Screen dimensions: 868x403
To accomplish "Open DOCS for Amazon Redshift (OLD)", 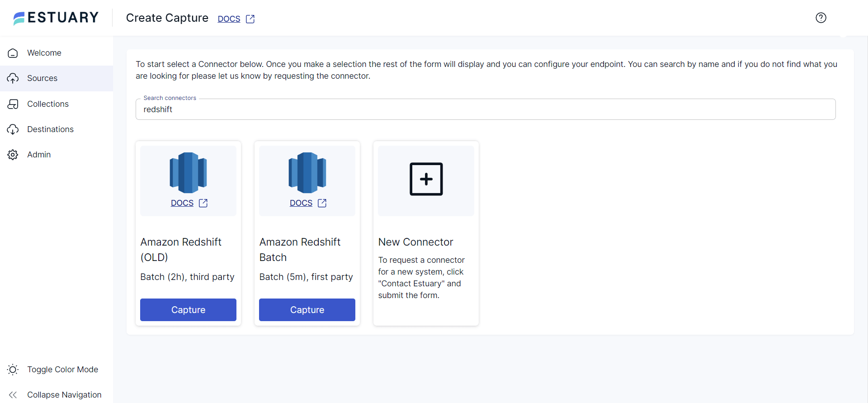I will (182, 203).
